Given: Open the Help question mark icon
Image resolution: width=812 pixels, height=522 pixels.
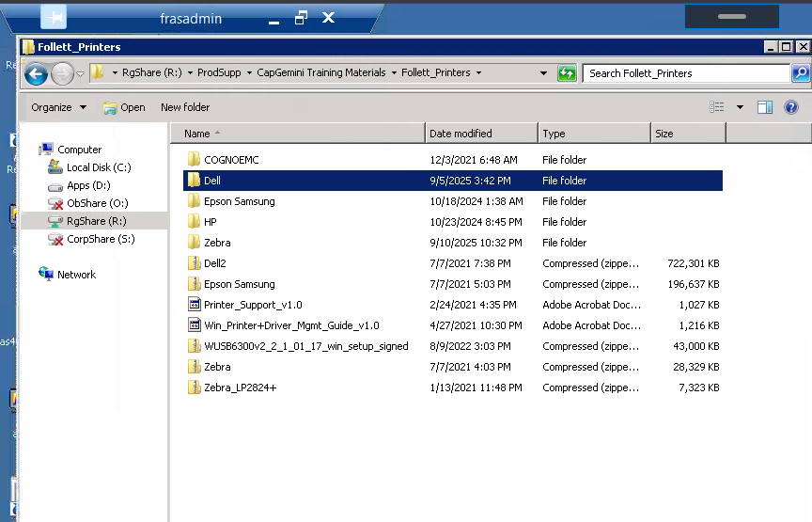Looking at the screenshot, I should click(791, 107).
